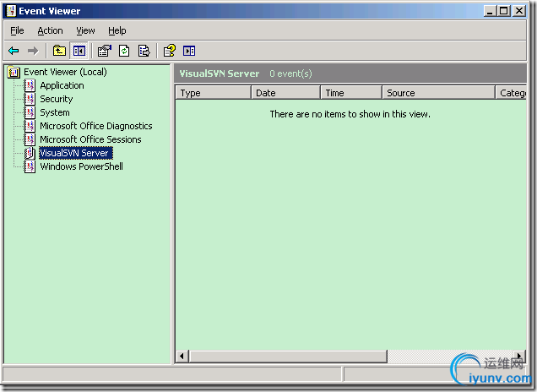The image size is (537, 392).
Task: Click 'There are no items to show' message
Action: (x=350, y=114)
